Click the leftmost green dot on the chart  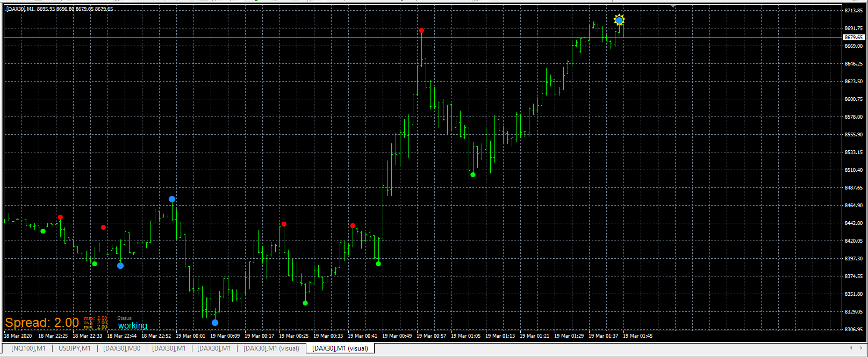[43, 231]
